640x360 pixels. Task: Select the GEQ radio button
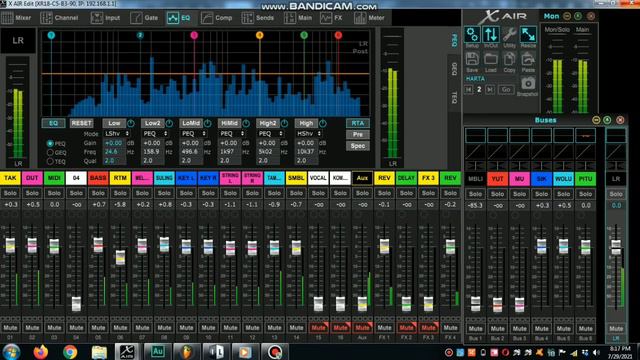pyautogui.click(x=50, y=152)
